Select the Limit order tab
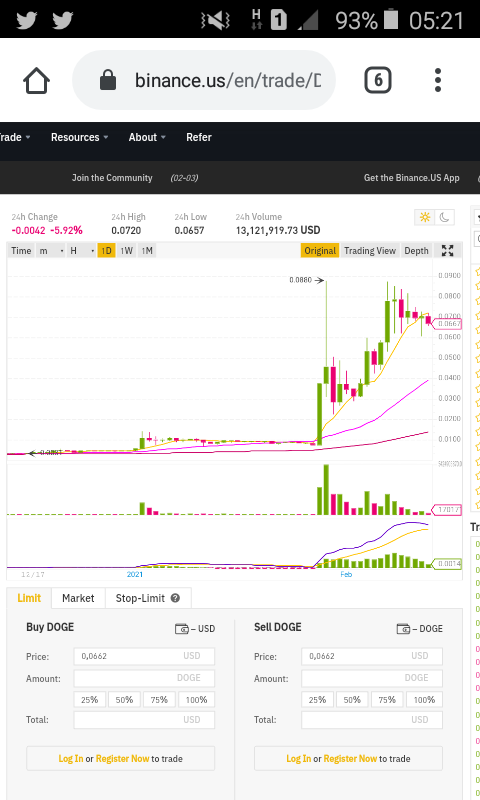The height and width of the screenshot is (800, 480). point(29,598)
